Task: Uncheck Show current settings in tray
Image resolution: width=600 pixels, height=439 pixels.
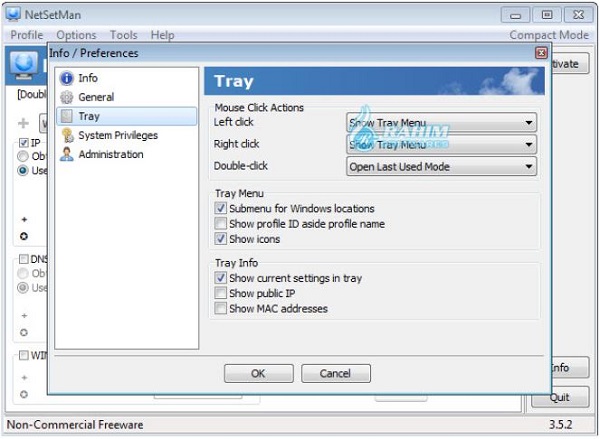Action: 220,278
